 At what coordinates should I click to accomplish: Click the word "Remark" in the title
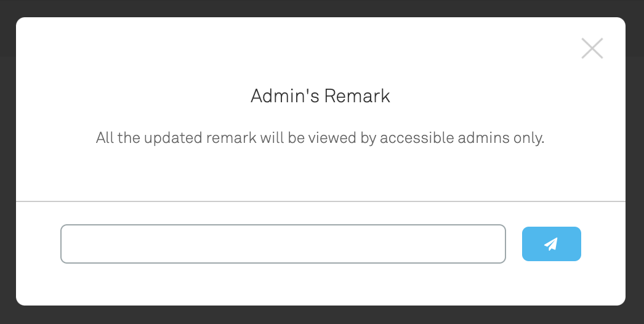(x=357, y=96)
